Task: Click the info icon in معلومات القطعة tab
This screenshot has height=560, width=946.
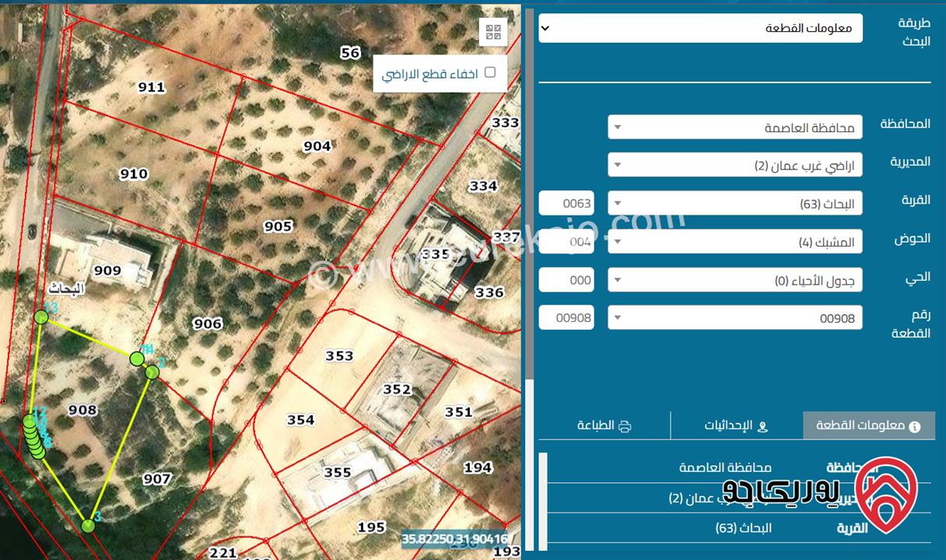Action: (914, 426)
